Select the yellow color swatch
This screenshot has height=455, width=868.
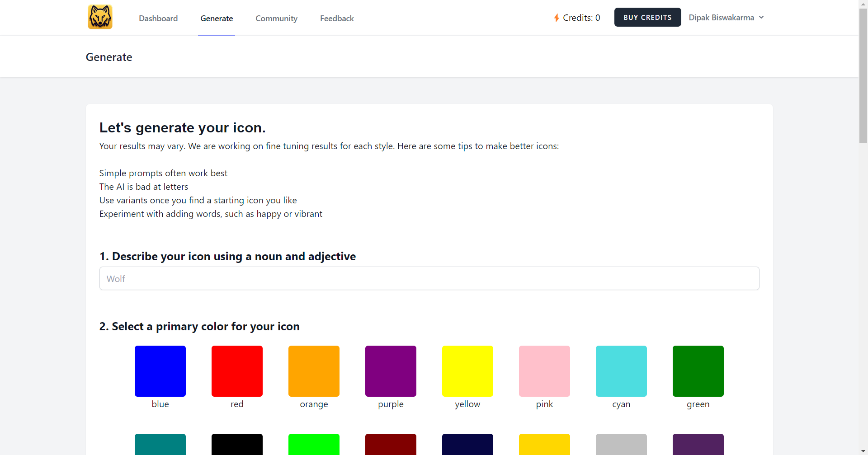467,371
